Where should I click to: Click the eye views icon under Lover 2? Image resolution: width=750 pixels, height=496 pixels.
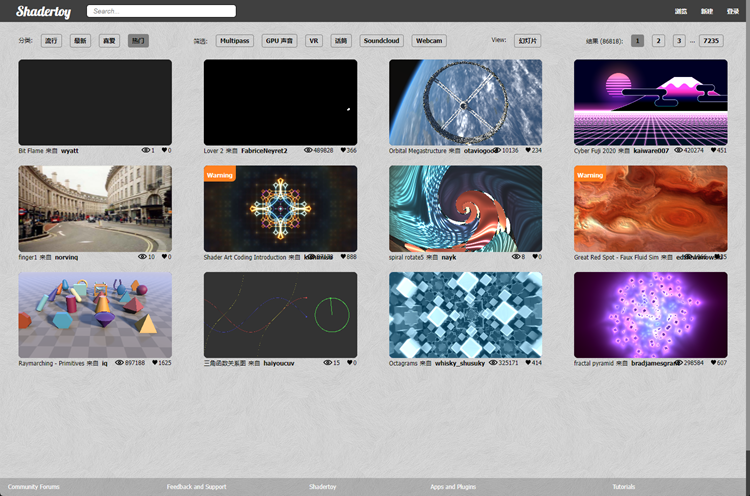tap(308, 150)
